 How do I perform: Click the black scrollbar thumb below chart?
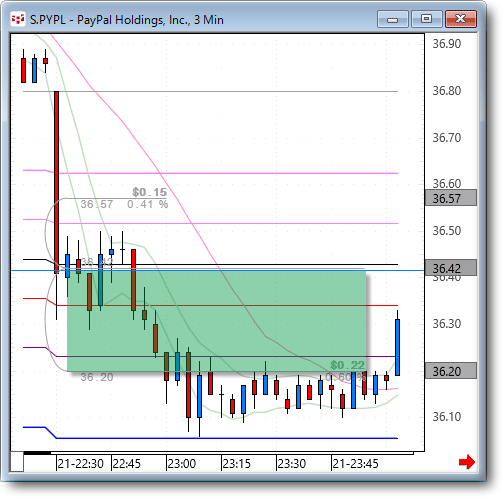(37, 453)
